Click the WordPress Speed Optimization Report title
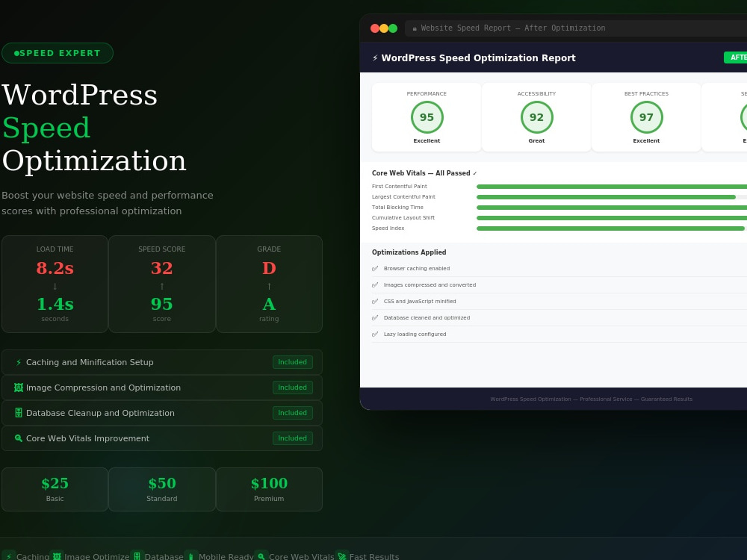 coord(478,58)
